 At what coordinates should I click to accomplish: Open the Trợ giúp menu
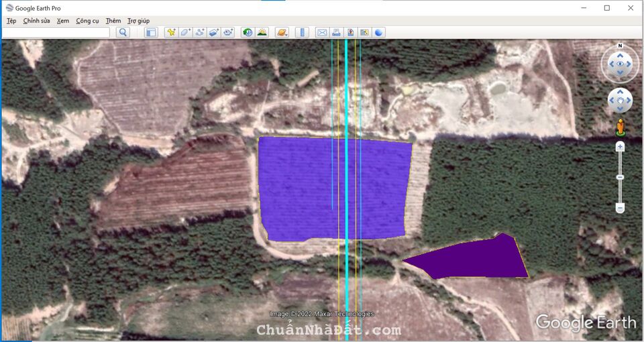(x=139, y=21)
